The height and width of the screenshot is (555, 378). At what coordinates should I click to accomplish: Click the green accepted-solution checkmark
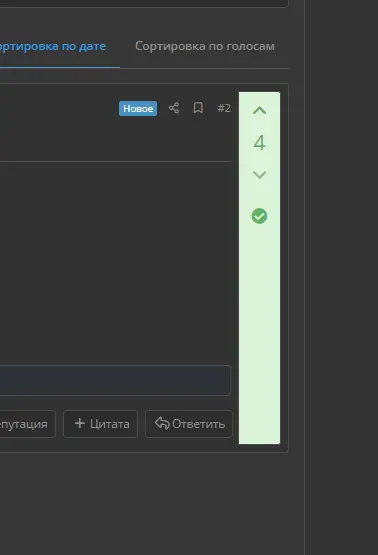(x=259, y=216)
